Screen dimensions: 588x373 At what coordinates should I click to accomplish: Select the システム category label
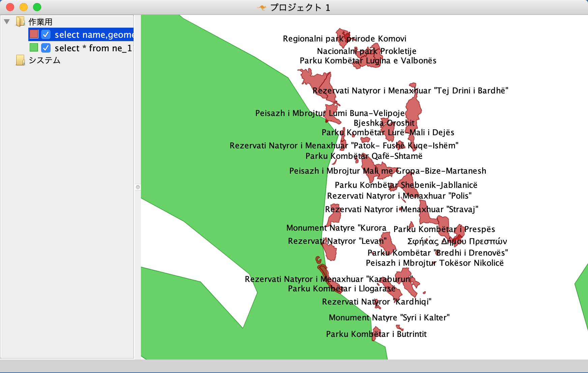pos(45,60)
